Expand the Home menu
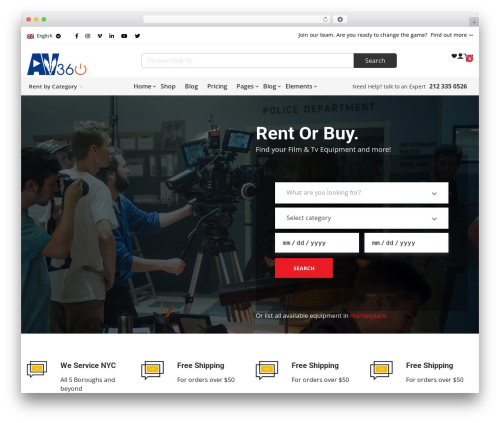The height and width of the screenshot is (423, 500). [x=145, y=86]
